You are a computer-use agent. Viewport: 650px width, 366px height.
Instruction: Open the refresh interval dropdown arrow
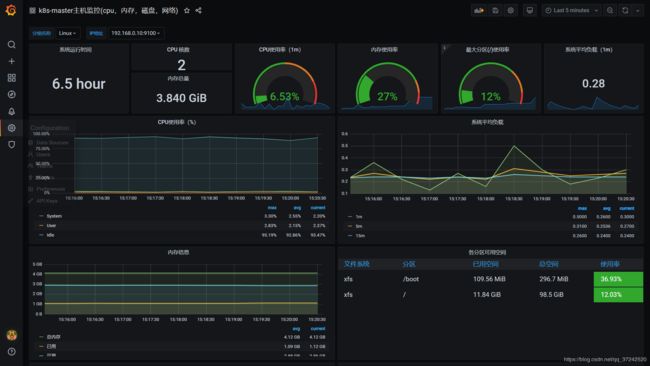pyautogui.click(x=638, y=10)
